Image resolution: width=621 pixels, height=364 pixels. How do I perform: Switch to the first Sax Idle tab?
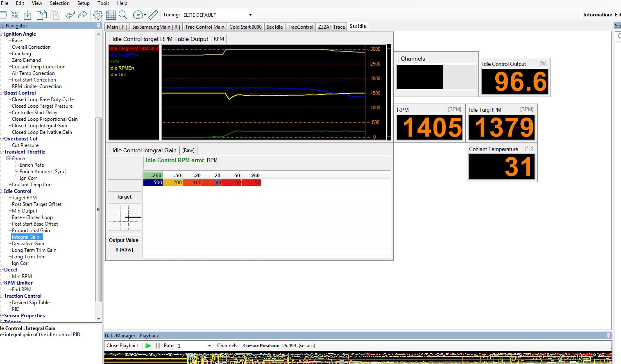[274, 27]
